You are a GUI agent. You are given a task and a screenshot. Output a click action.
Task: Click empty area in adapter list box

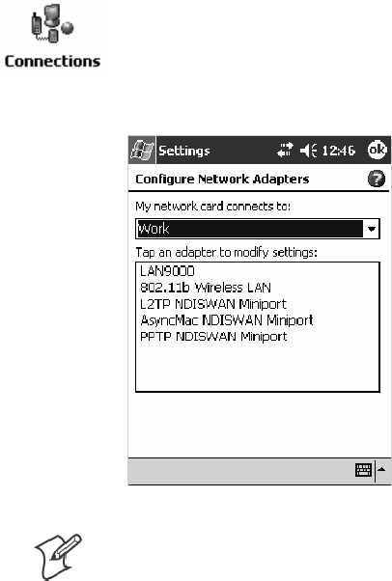point(258,367)
